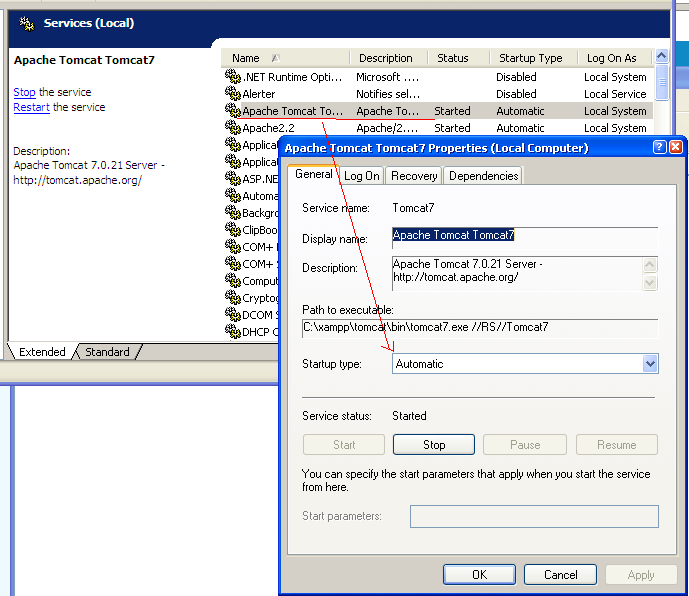
Task: Click 'Started' status in Apache2.2 row
Action: click(x=452, y=128)
